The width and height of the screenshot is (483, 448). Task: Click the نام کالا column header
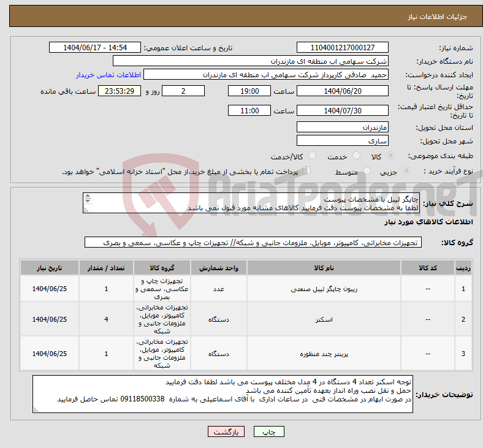(324, 268)
